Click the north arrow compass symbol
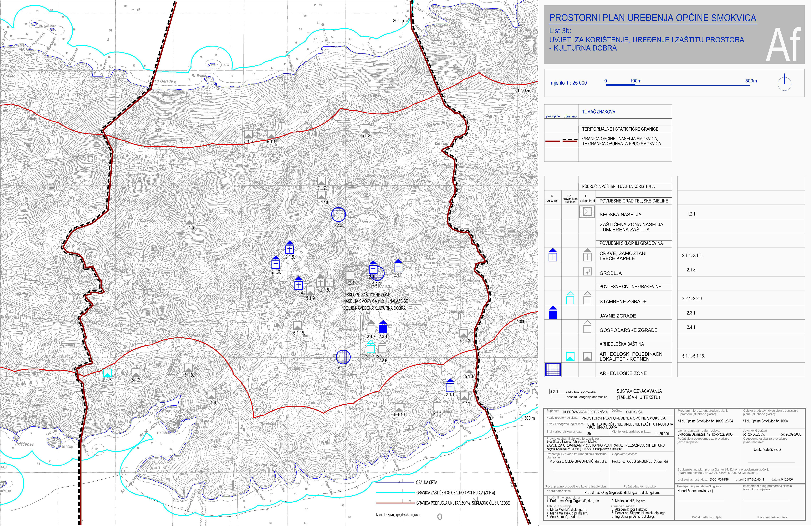This screenshot has width=812, height=526. pos(785,83)
